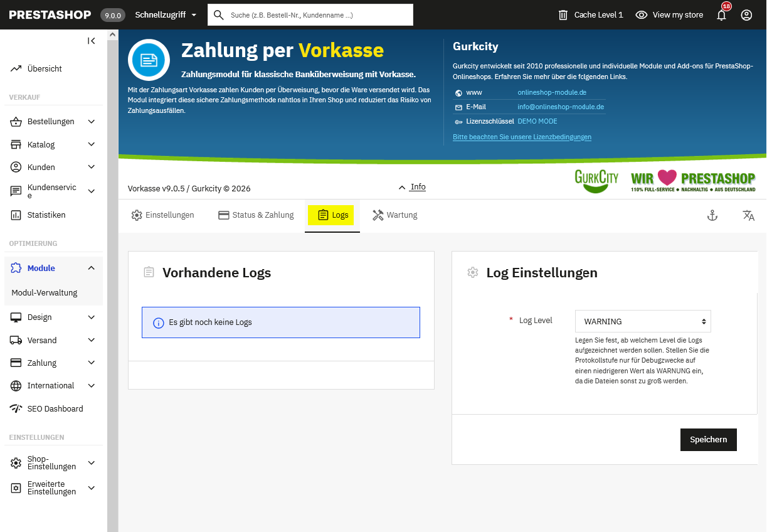Click info@onlineshop-module.de email link
The height and width of the screenshot is (532, 767).
click(x=561, y=107)
